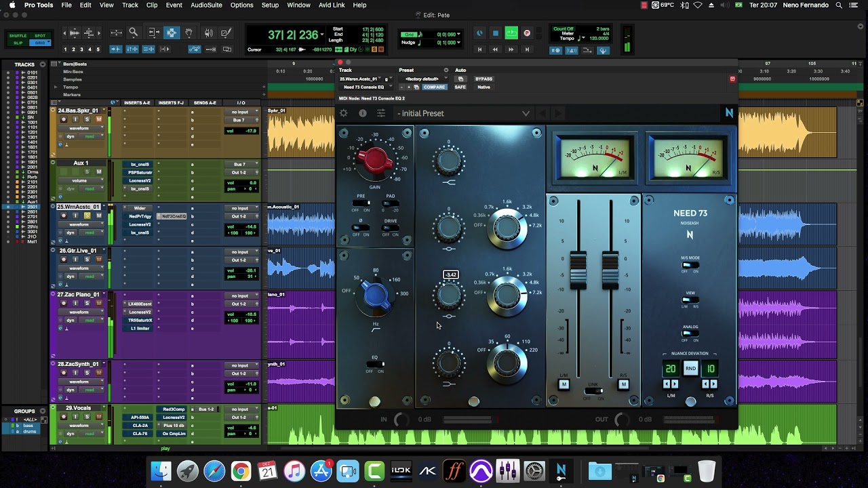Toggle the EQ on/off switch
Screen dimensions: 868x488
pos(375,365)
